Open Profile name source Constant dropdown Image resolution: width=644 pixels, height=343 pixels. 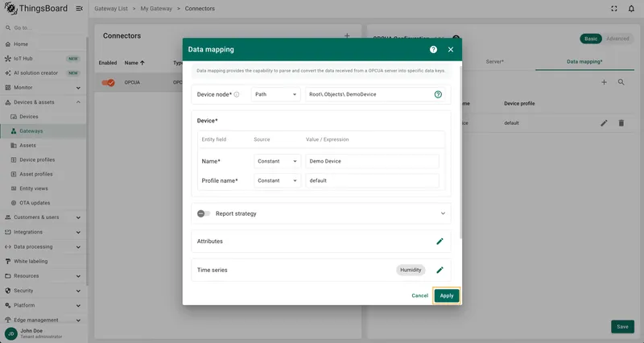tap(277, 180)
